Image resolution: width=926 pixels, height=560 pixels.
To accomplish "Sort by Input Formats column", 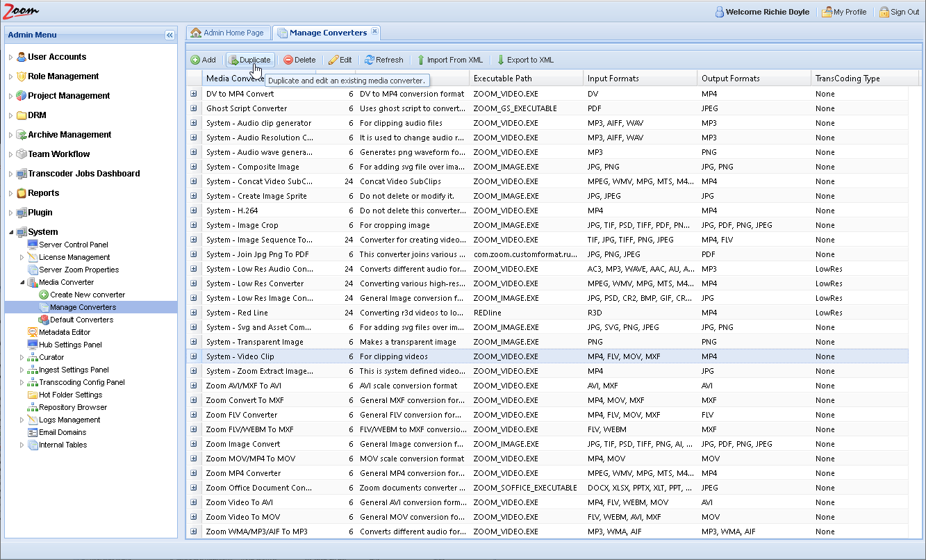I will (x=640, y=79).
